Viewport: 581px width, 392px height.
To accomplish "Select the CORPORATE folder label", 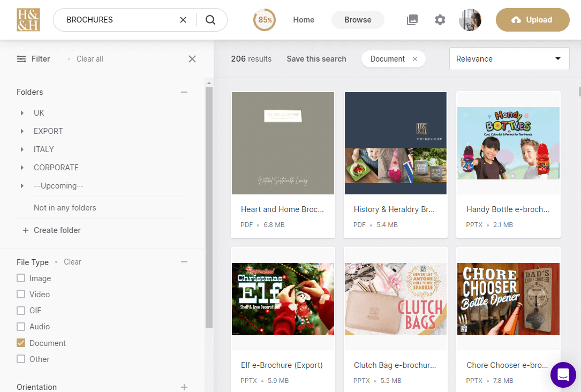I will point(56,168).
